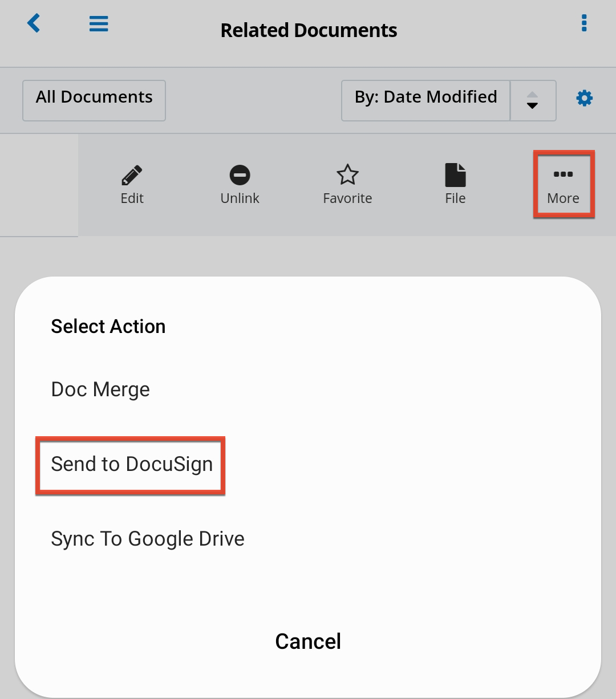The image size is (616, 699).
Task: Select Send to DocuSign
Action: (x=132, y=464)
